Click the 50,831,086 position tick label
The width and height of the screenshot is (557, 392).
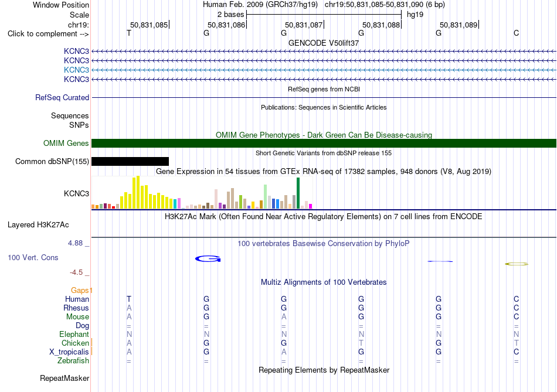226,25
